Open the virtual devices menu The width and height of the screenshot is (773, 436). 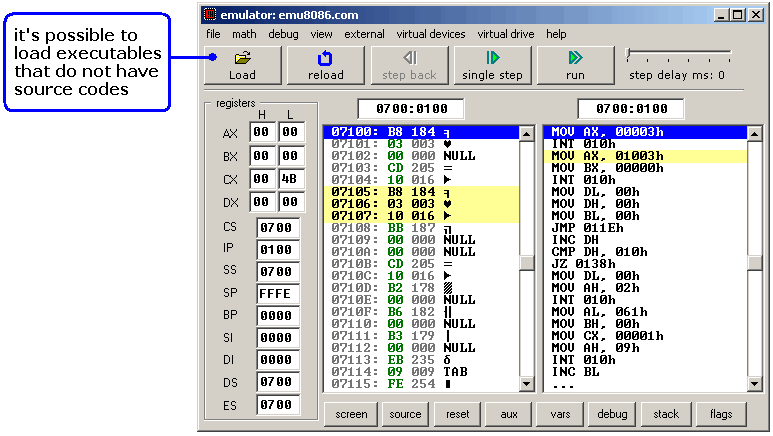point(430,34)
